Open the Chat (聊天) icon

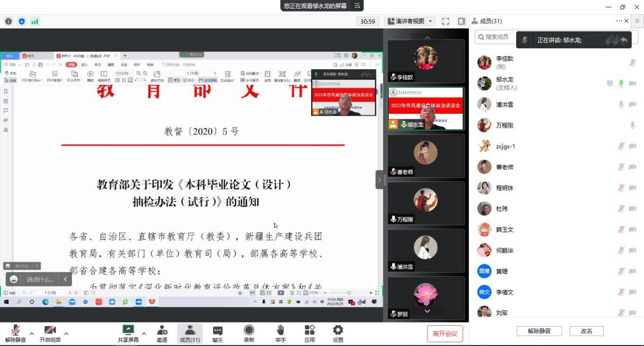pyautogui.click(x=218, y=334)
